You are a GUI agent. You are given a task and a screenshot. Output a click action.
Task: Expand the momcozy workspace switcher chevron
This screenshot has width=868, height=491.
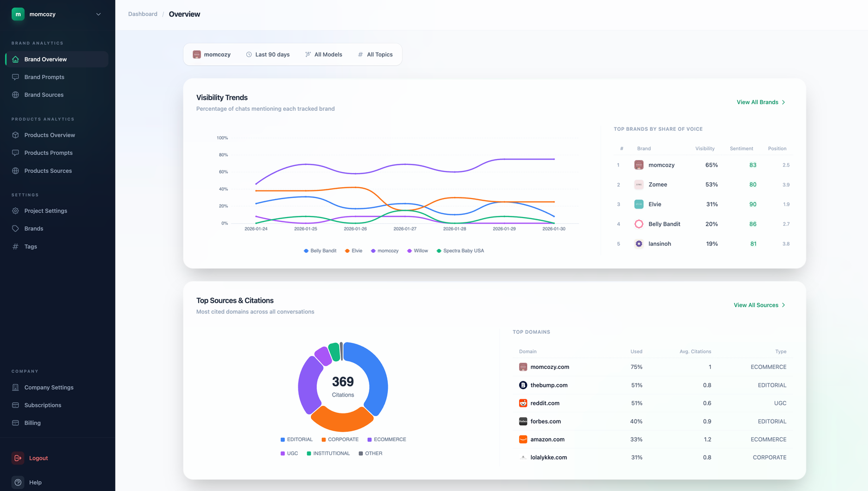coord(98,14)
